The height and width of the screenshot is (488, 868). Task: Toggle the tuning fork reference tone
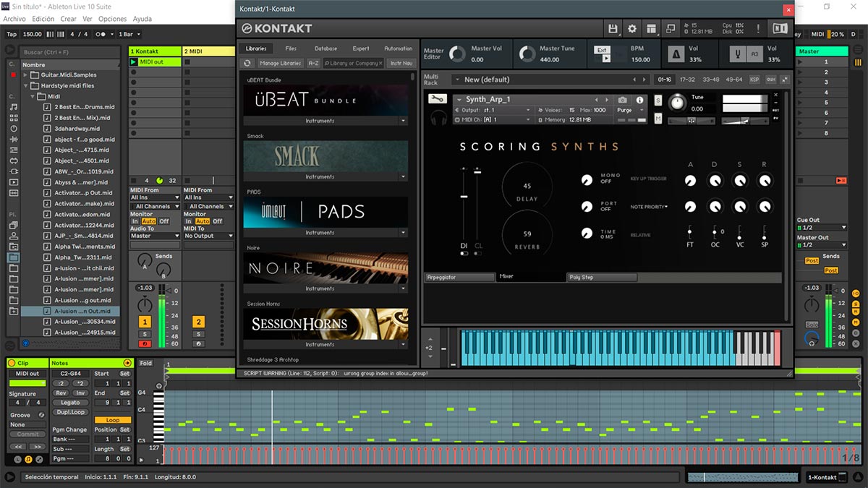click(739, 53)
